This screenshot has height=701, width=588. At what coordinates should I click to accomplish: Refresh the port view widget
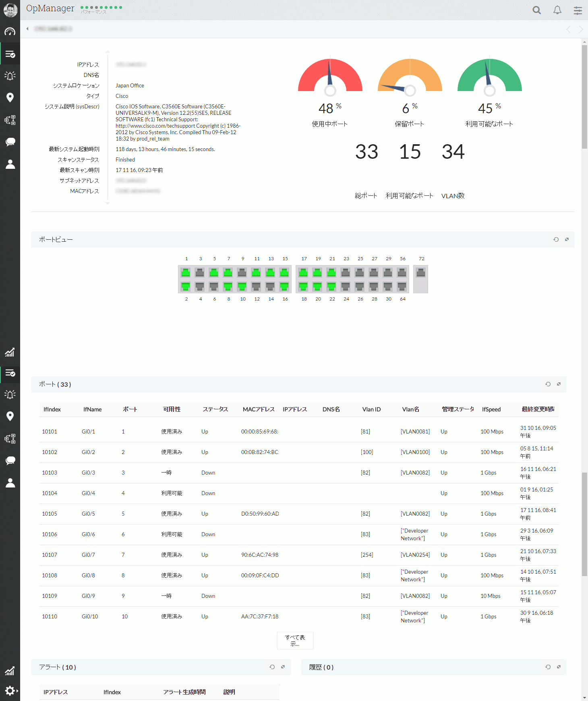pos(556,239)
